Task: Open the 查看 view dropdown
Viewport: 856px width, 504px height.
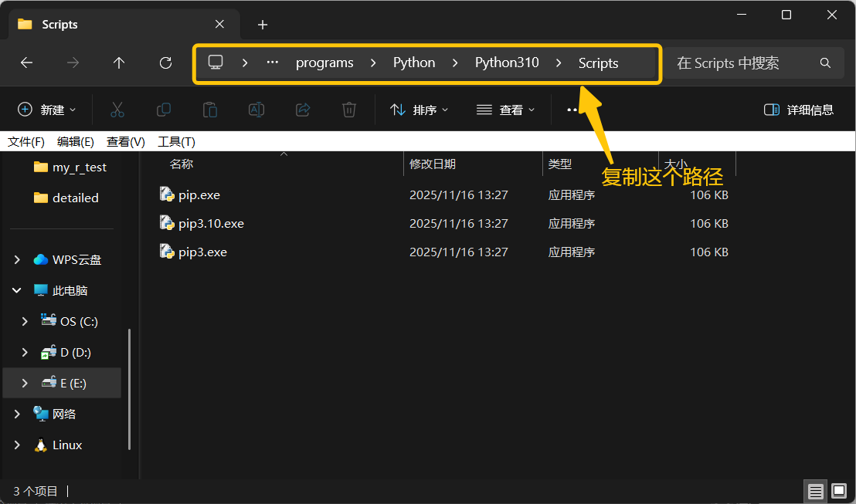Action: [506, 110]
